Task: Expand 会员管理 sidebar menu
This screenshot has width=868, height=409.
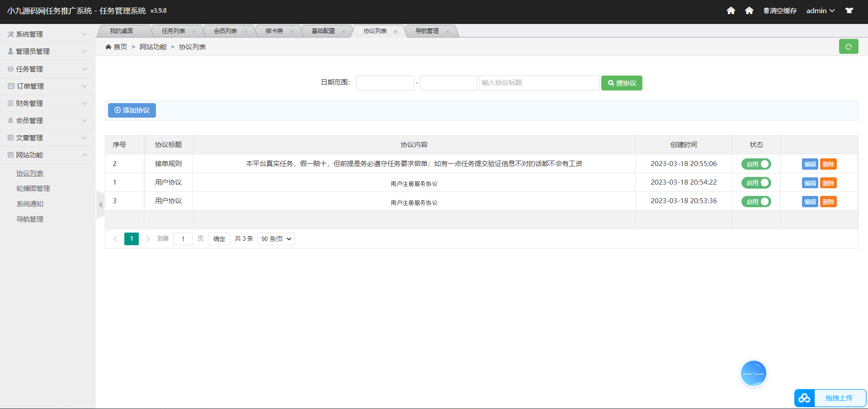Action: point(47,120)
